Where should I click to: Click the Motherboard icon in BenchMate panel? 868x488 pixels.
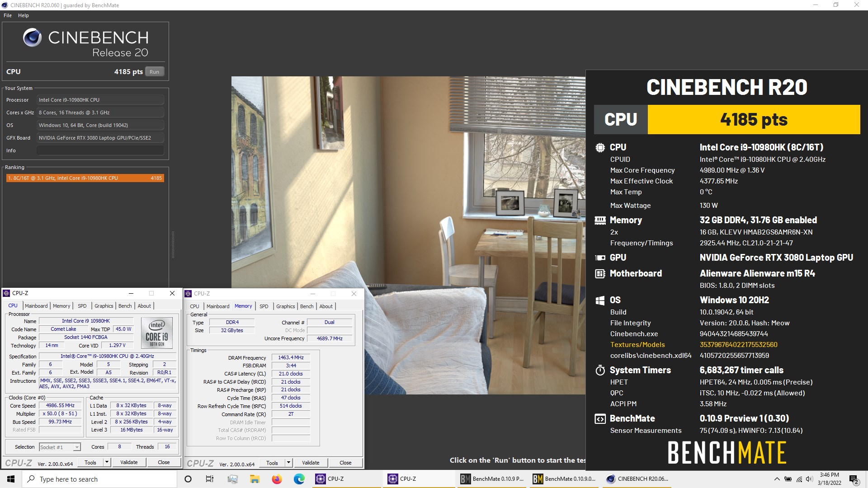point(600,273)
